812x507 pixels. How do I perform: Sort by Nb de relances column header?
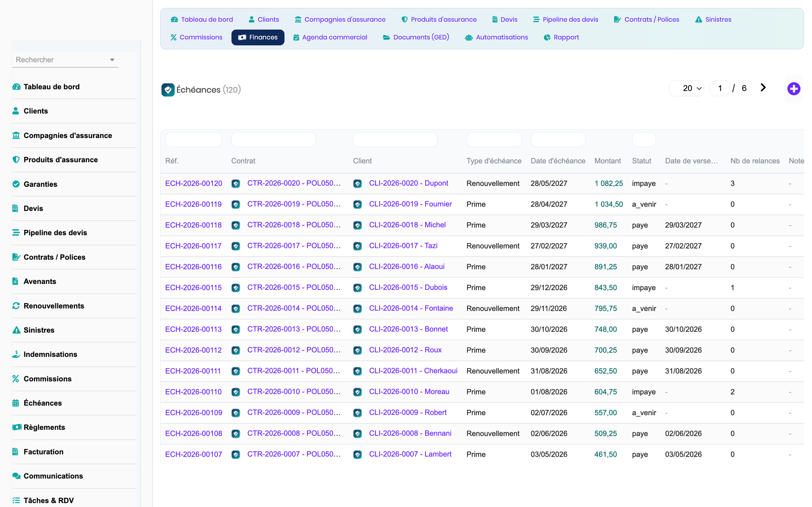click(x=755, y=161)
